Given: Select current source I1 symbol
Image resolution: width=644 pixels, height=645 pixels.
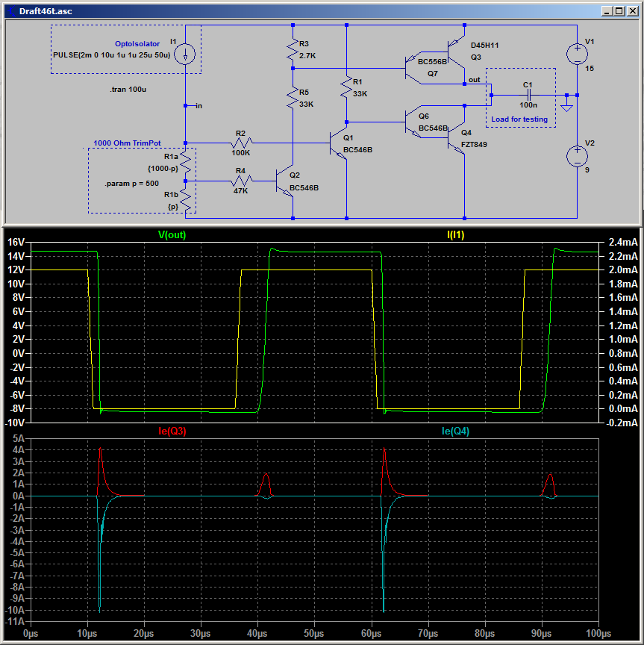Looking at the screenshot, I should pyautogui.click(x=185, y=54).
